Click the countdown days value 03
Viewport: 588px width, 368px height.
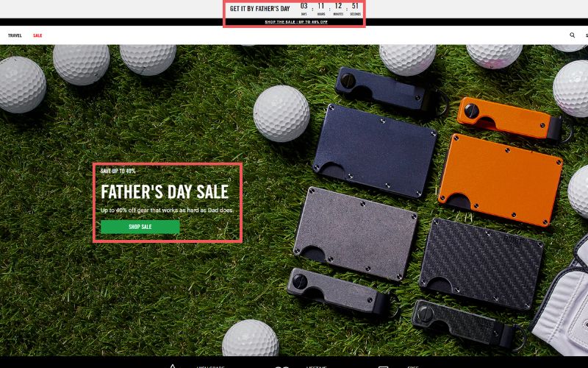[304, 6]
